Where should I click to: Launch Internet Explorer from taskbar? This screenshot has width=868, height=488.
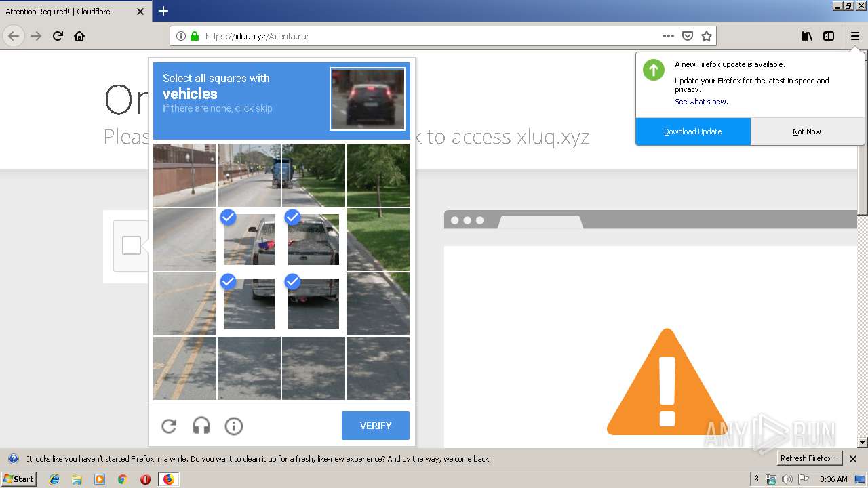tap(54, 479)
